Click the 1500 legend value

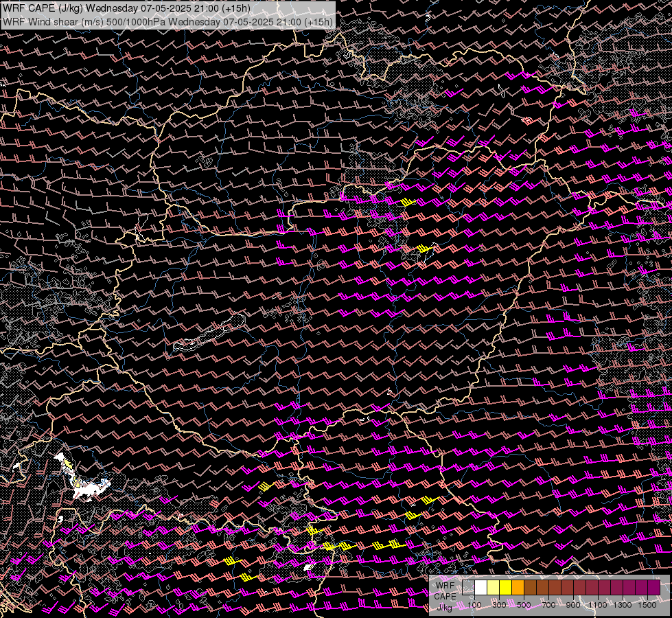coord(647,605)
